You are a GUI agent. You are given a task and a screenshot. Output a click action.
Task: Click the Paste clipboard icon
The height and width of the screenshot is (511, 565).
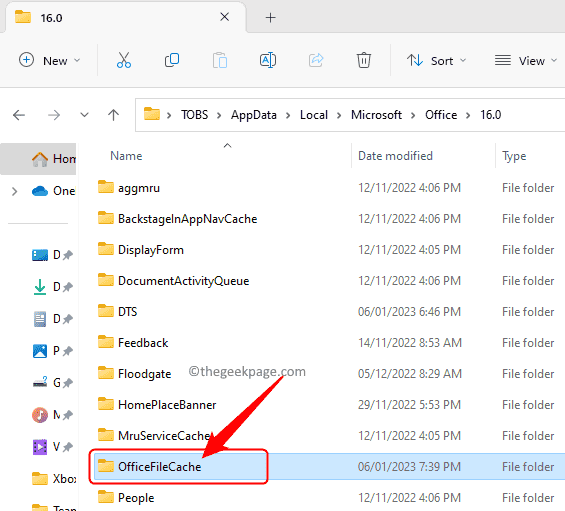220,60
